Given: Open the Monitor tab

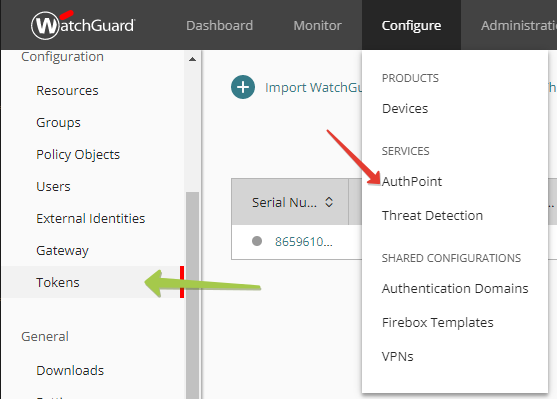Looking at the screenshot, I should click(x=318, y=25).
